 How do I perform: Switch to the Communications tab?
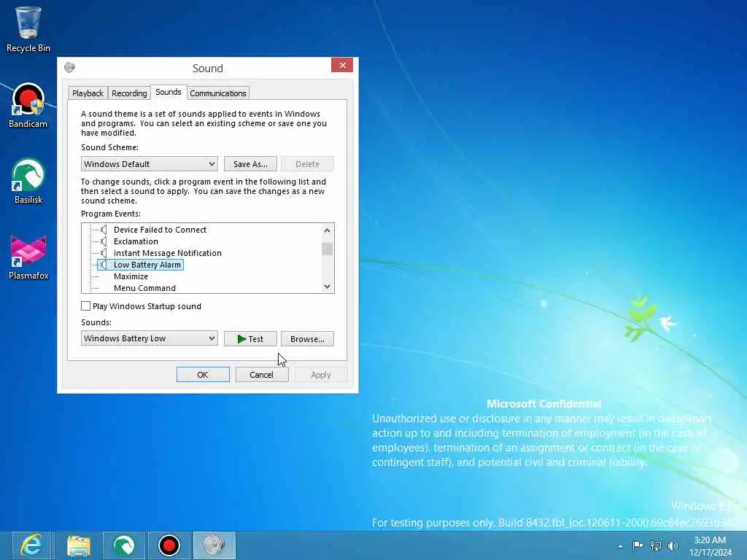coord(218,93)
